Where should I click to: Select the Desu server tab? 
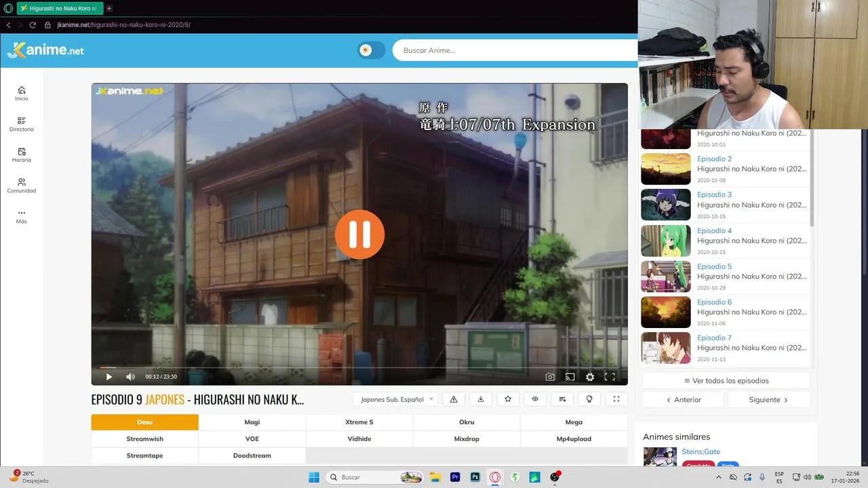tap(145, 422)
